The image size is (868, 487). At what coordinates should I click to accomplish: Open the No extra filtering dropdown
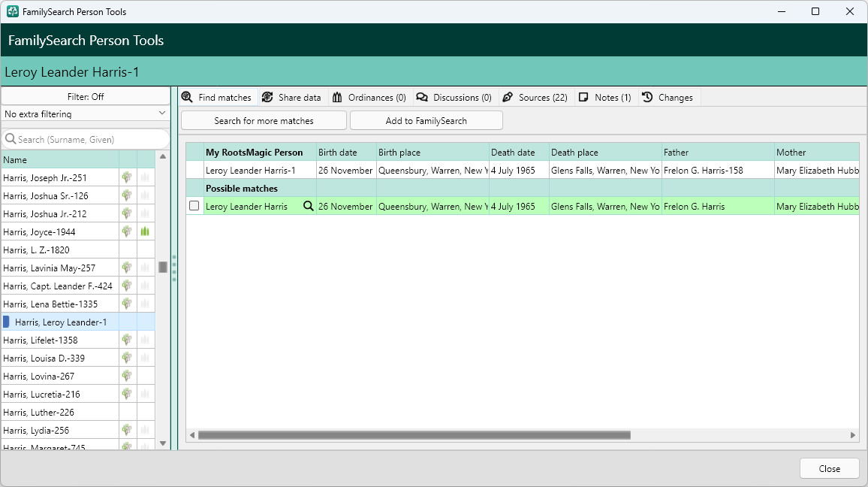click(86, 113)
